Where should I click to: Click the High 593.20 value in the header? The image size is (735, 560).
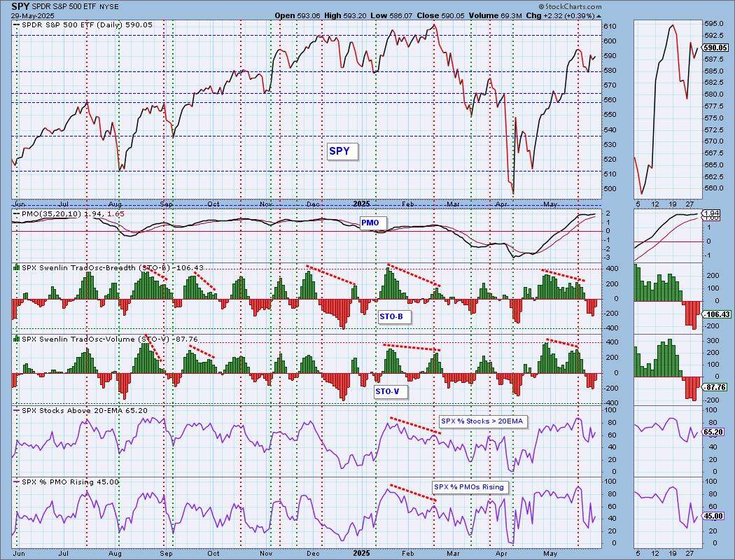tap(346, 15)
